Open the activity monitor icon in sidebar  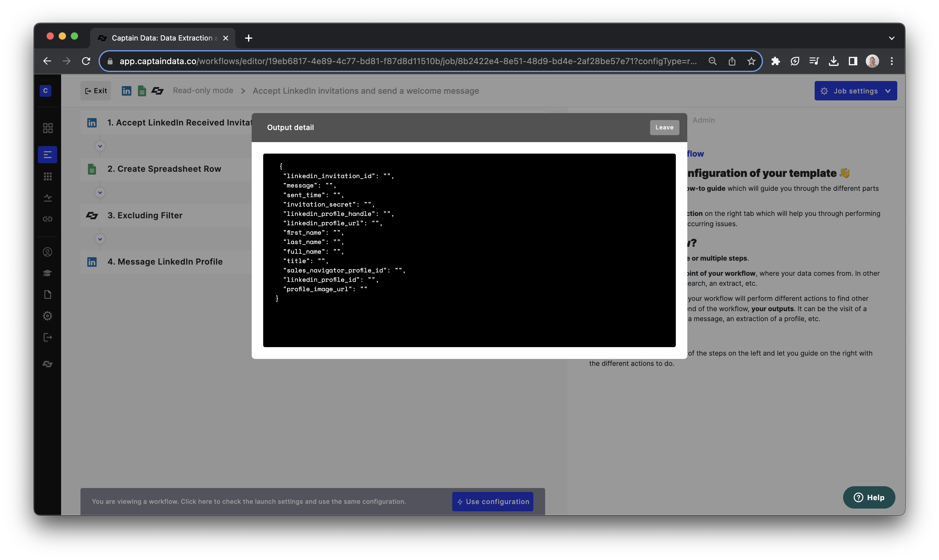coord(47,198)
